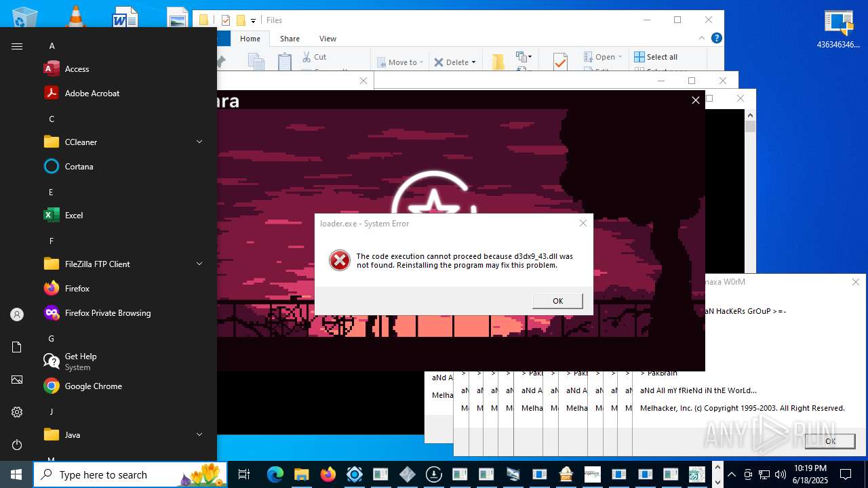The width and height of the screenshot is (868, 488).
Task: Click the Meet Now icon in system tray
Action: [748, 474]
